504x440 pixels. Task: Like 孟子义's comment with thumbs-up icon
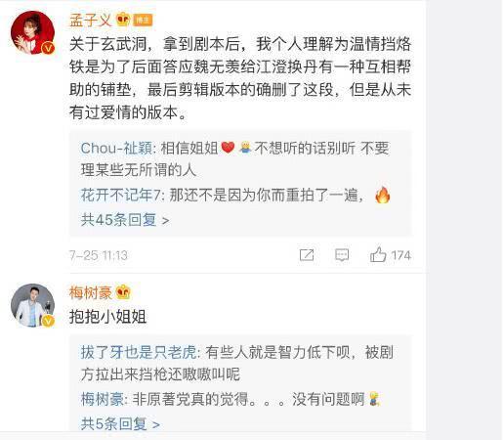[x=378, y=254]
